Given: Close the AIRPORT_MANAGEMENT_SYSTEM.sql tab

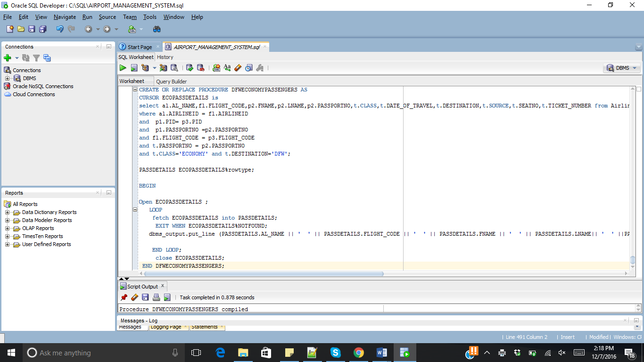Looking at the screenshot, I should tap(264, 47).
